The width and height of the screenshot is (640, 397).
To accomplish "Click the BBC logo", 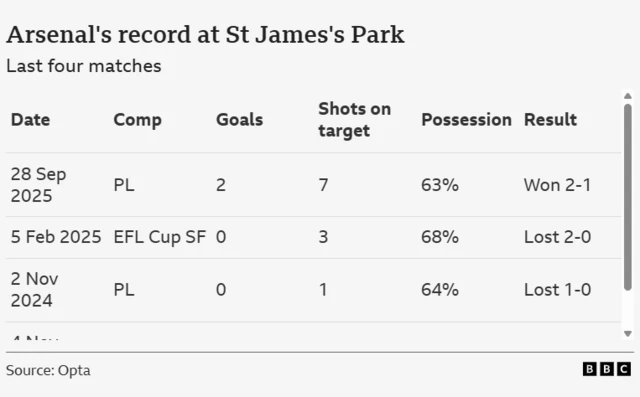I will click(x=607, y=369).
